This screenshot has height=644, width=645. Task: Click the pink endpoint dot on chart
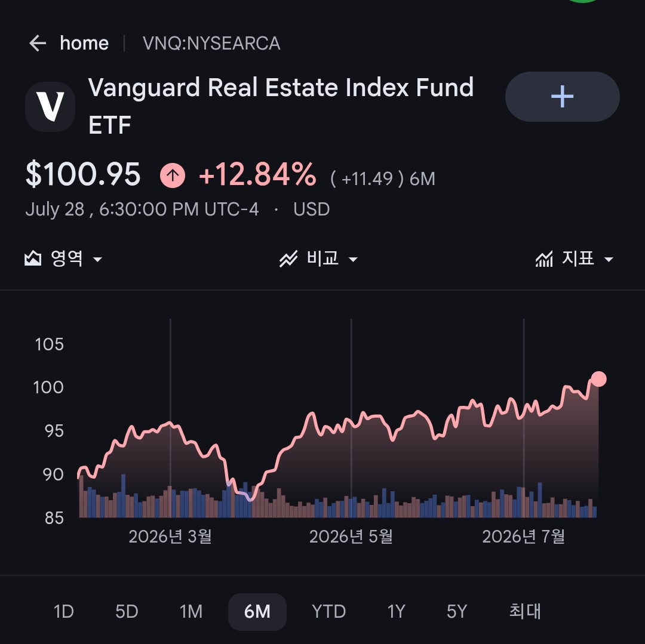598,379
